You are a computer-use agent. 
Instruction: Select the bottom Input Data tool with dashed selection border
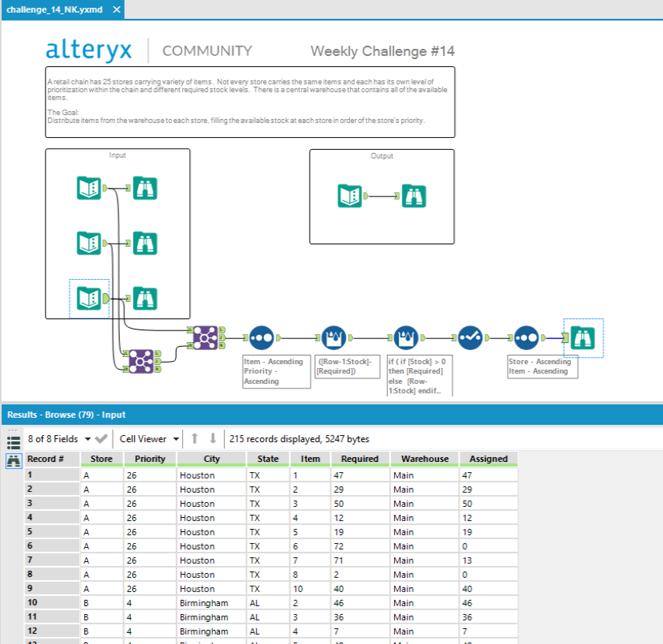tap(89, 298)
